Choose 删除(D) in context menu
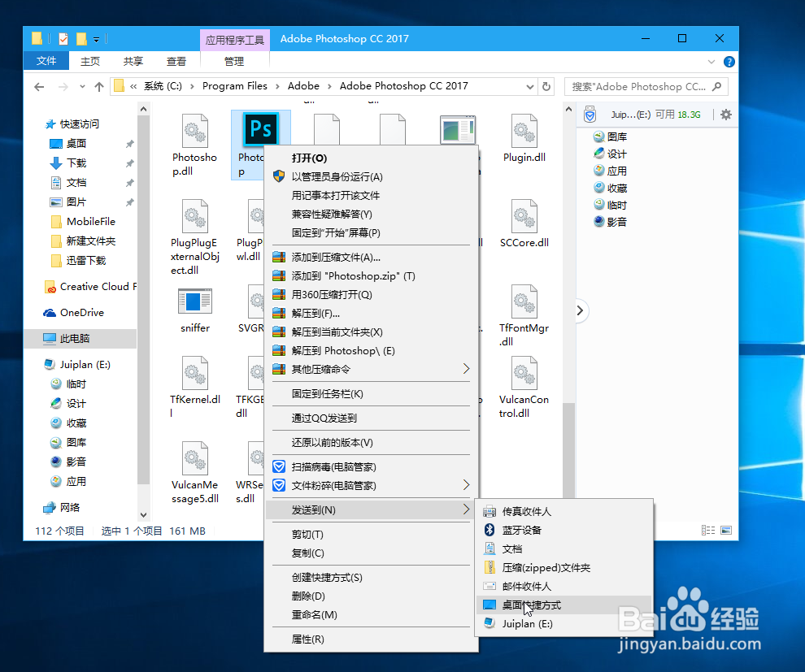Image resolution: width=805 pixels, height=672 pixels. 371,596
